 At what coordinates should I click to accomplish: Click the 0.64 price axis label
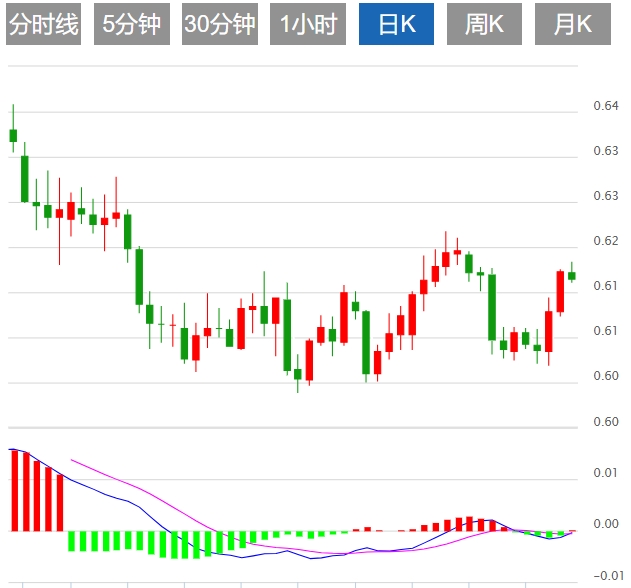(606, 106)
